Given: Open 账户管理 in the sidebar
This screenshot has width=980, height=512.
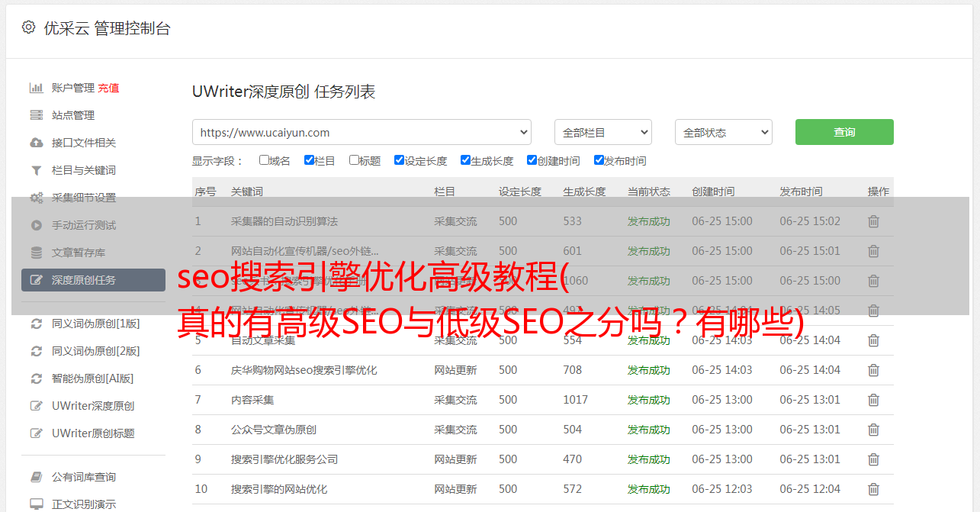Looking at the screenshot, I should [73, 88].
